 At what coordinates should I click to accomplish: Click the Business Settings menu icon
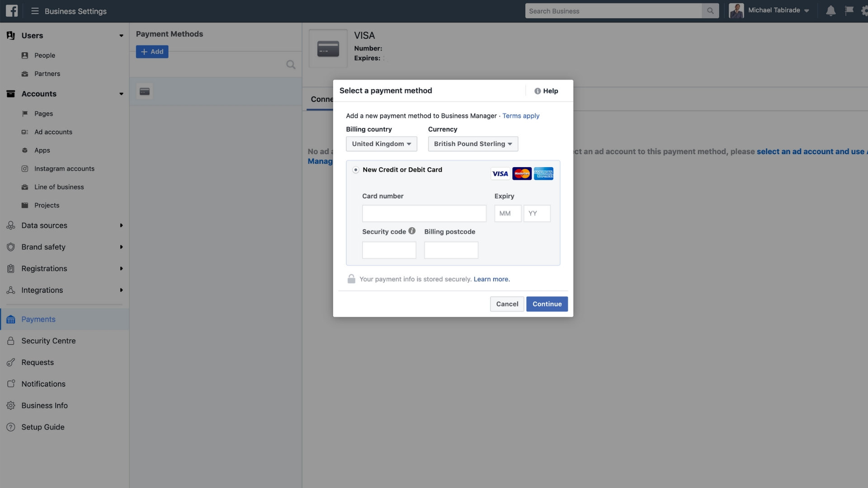pos(33,11)
